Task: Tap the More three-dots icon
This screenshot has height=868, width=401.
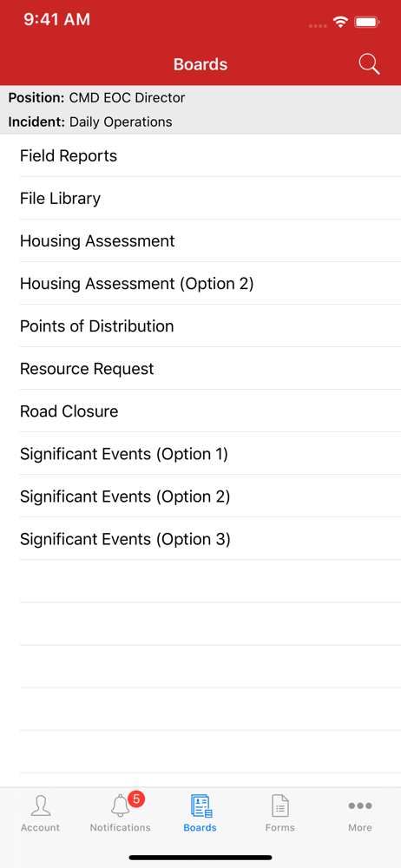Action: point(360,806)
